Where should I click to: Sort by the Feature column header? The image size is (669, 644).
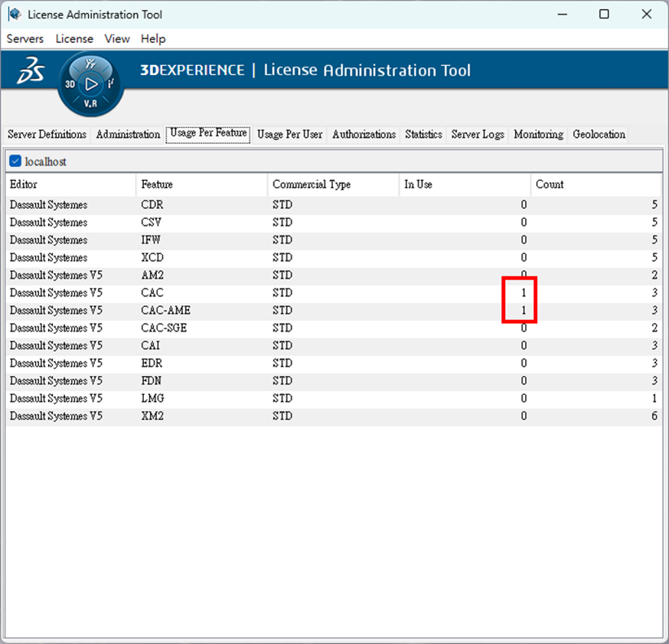(202, 185)
